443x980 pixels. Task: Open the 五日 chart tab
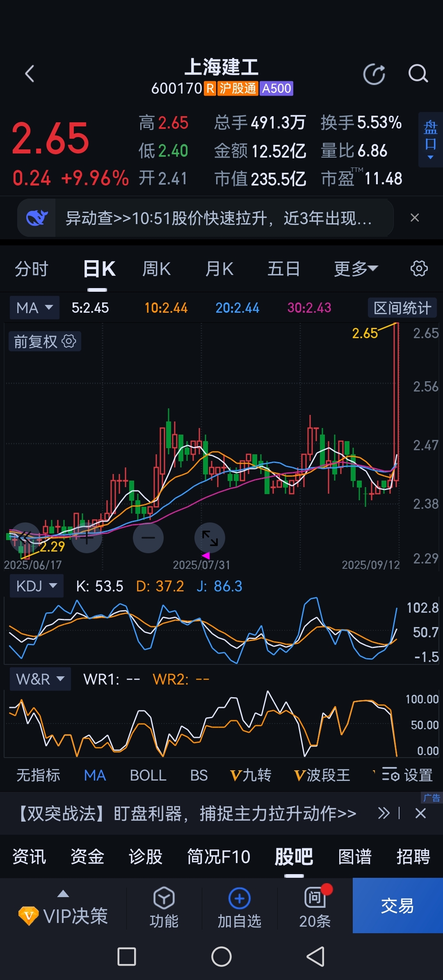click(x=283, y=269)
